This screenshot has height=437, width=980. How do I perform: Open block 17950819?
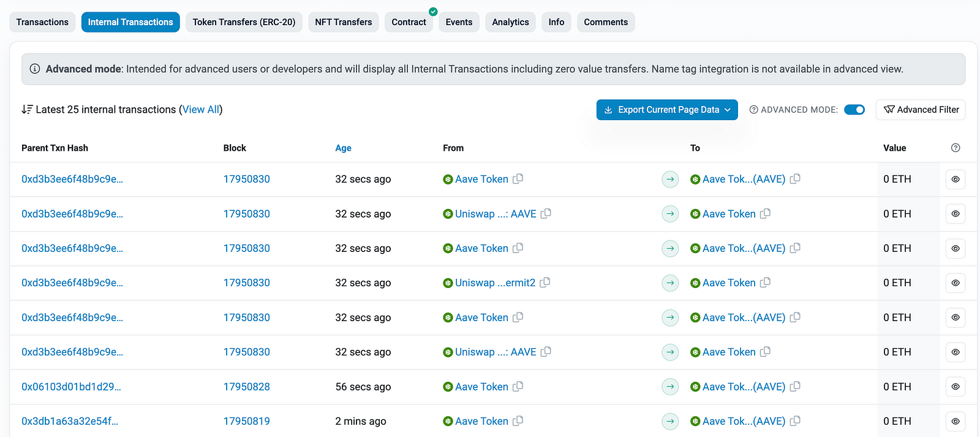247,421
